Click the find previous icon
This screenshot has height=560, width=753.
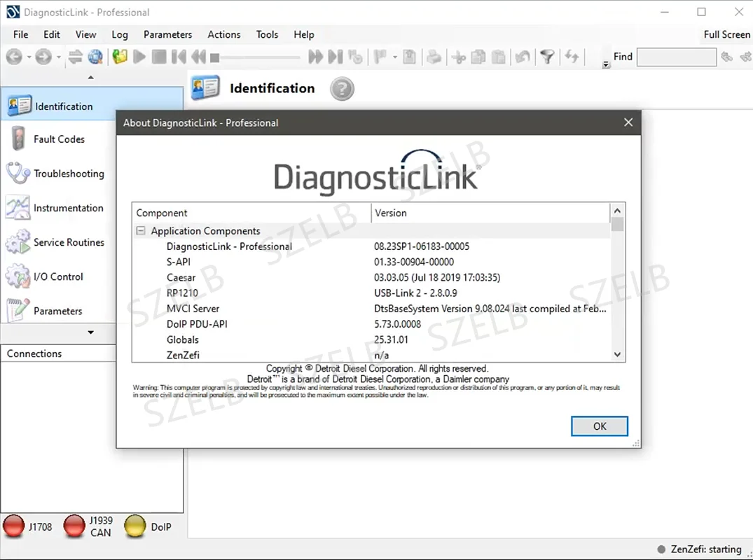point(726,57)
